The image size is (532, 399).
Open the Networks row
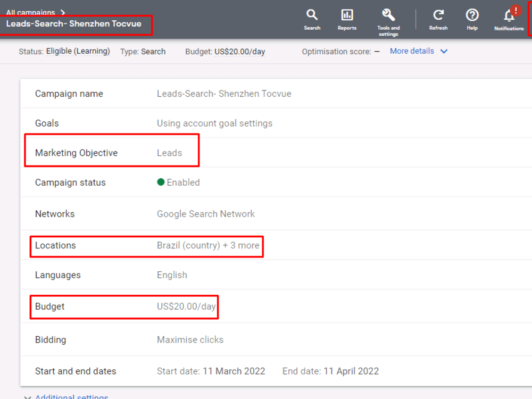click(x=276, y=214)
